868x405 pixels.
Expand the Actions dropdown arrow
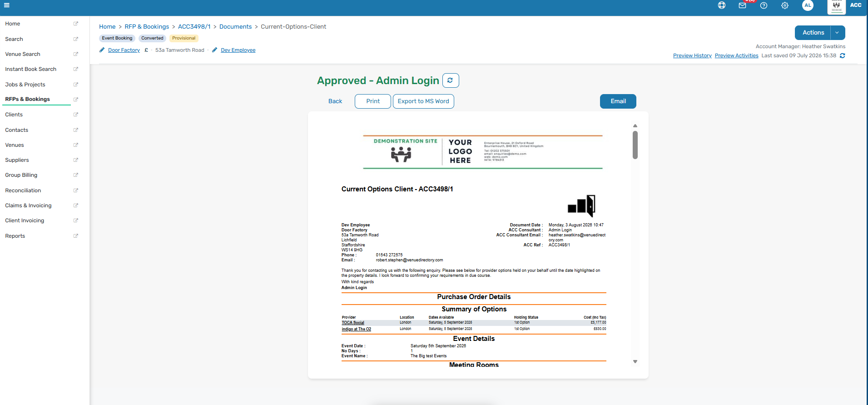click(837, 33)
